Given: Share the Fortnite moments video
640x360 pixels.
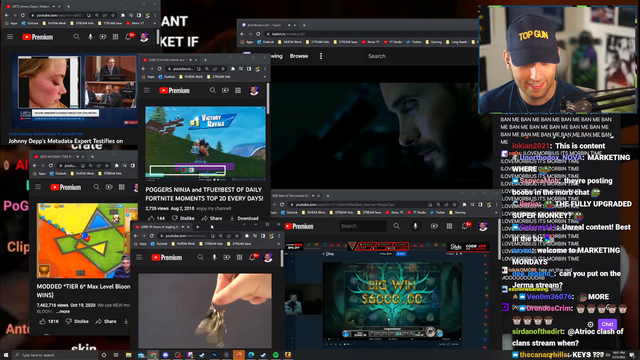Looking at the screenshot, I should point(211,218).
